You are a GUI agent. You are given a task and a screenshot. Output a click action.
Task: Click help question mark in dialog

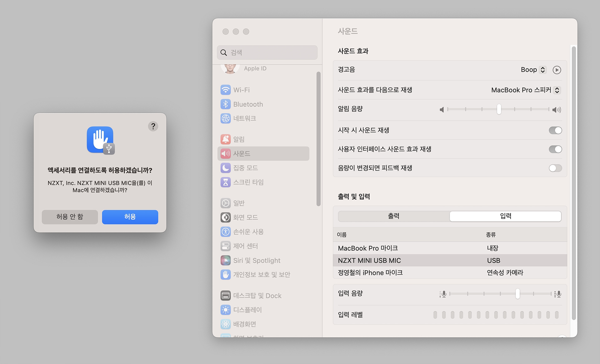153,126
